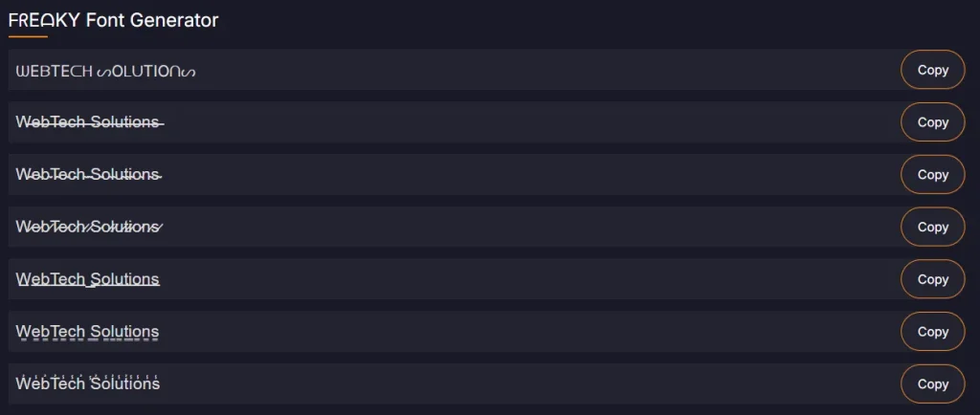Click the word Solutions in the solid underlined row
The image size is (980, 415).
point(124,279)
